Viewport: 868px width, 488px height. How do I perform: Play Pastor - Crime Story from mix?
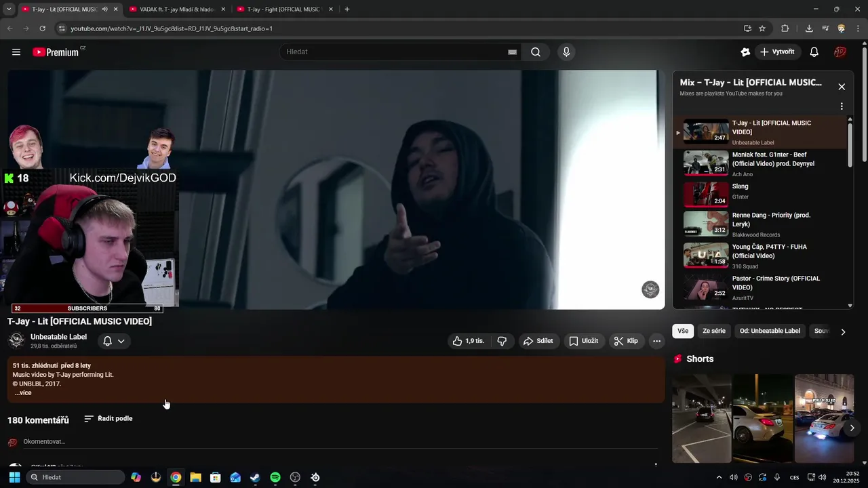pos(761,288)
